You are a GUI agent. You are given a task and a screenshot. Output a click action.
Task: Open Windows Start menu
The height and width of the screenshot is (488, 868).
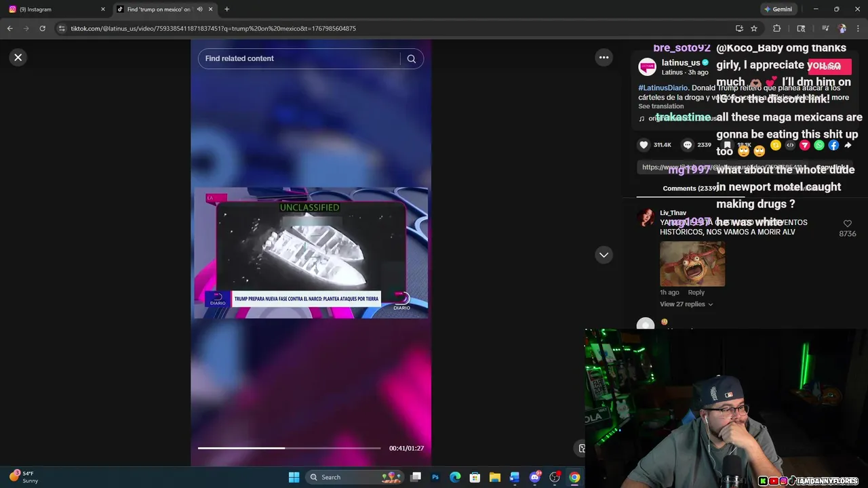tap(294, 477)
